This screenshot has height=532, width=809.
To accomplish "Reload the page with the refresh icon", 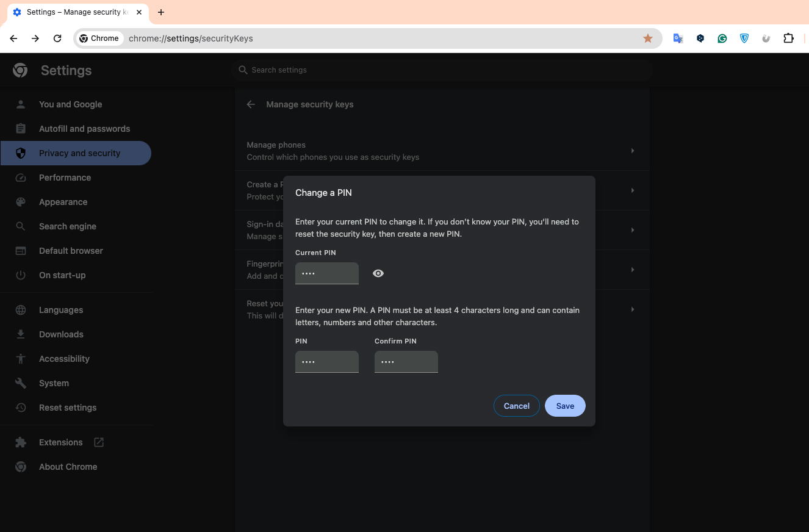I will click(x=57, y=38).
